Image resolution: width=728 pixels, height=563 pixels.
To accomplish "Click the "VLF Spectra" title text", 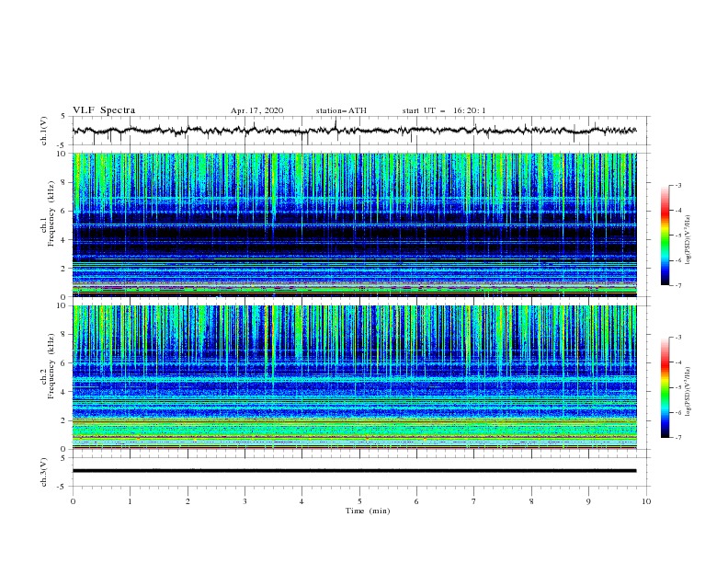I will tap(104, 110).
